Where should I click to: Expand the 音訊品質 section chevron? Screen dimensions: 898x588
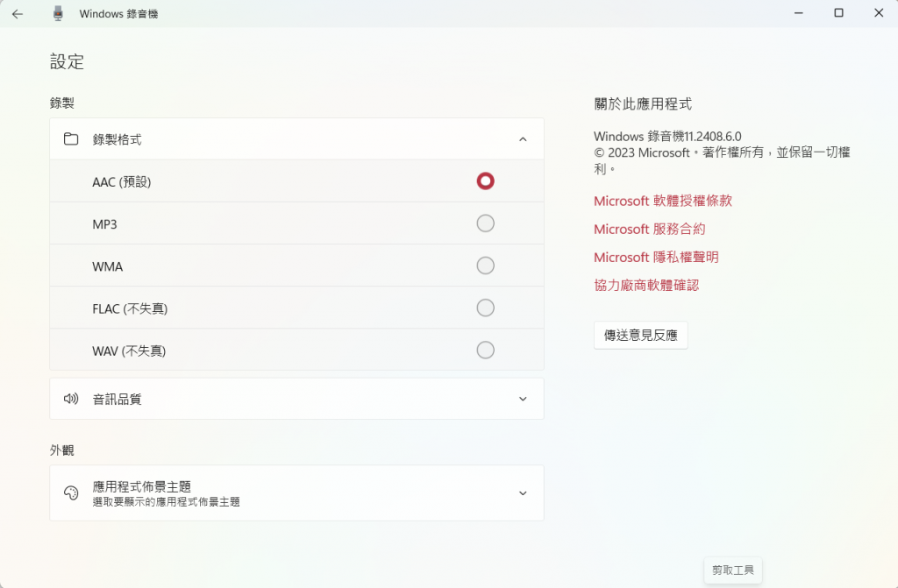(523, 399)
